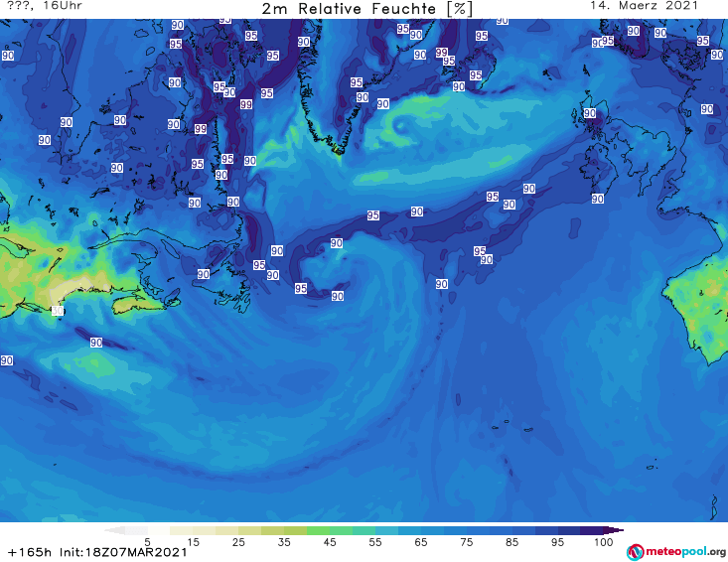This screenshot has width=728, height=562.
Task: Click the legend tick label '75'
Action: [466, 542]
